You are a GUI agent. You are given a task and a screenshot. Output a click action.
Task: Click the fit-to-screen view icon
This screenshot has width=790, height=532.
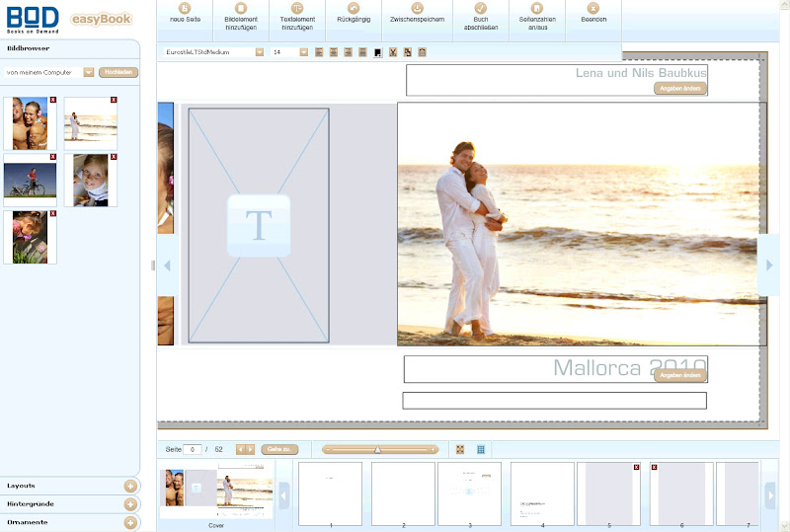point(460,449)
